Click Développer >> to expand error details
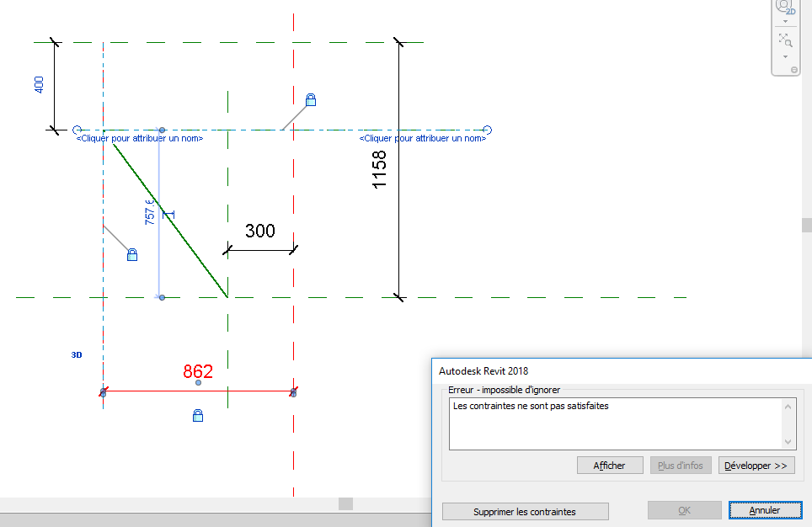The image size is (812, 527). pos(756,466)
